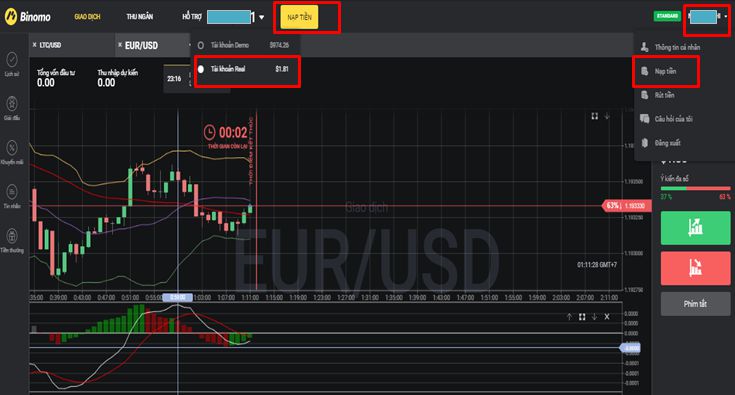Maximize the indicator panel

pyautogui.click(x=582, y=317)
